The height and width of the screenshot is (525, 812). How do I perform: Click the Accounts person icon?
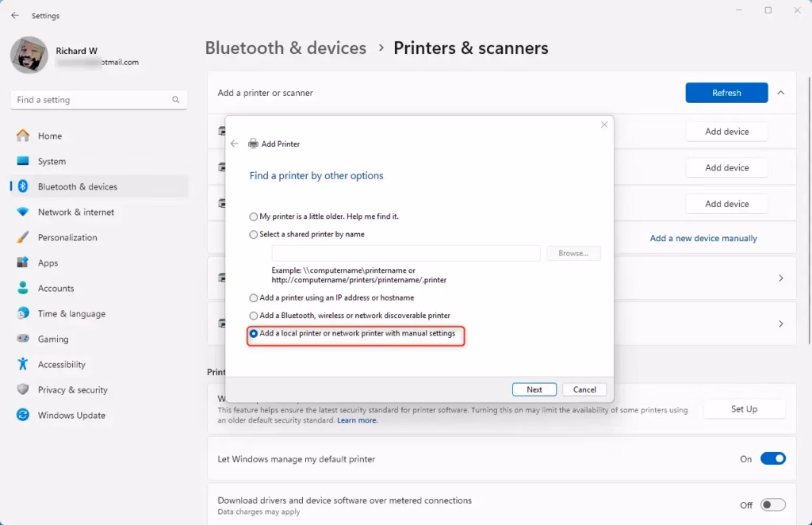pos(23,288)
